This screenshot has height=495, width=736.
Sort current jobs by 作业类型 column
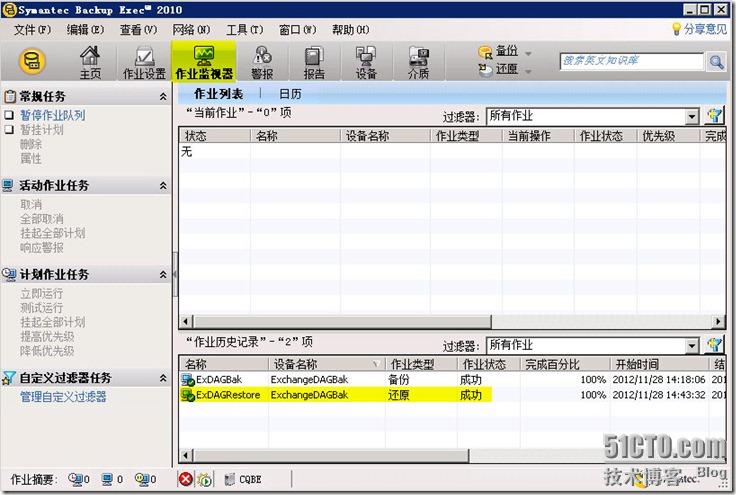pyautogui.click(x=466, y=136)
